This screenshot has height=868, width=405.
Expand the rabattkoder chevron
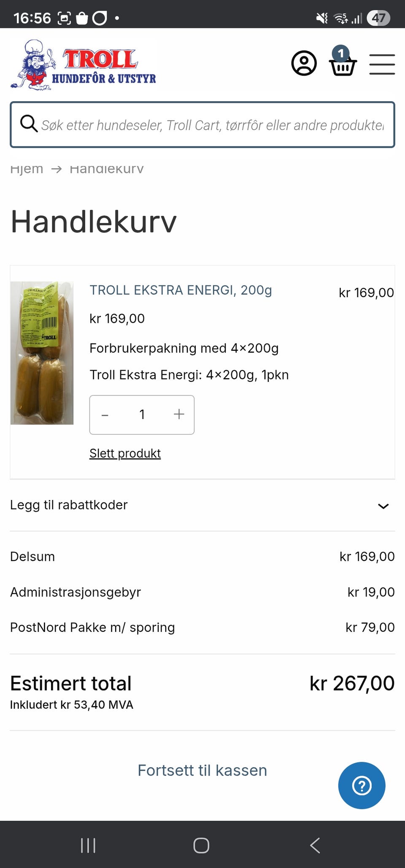coord(383,506)
